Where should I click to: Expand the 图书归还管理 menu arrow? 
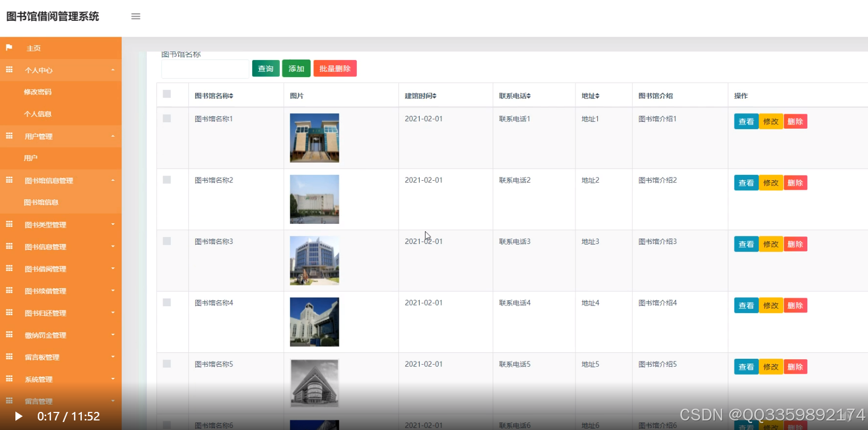click(113, 313)
